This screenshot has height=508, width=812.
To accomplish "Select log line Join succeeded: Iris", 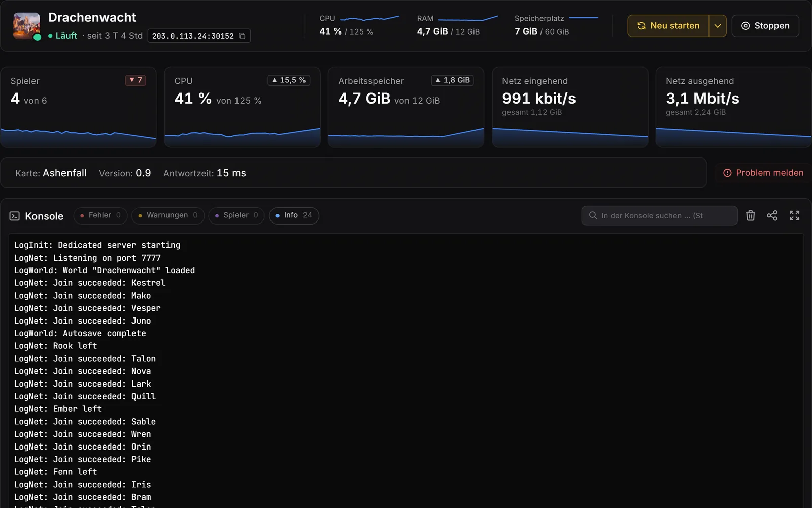I will coord(82,485).
